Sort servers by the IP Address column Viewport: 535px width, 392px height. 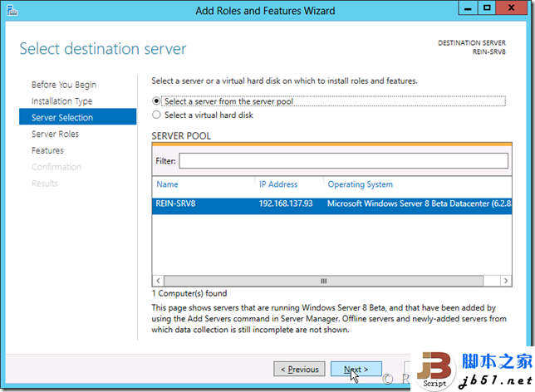click(278, 184)
